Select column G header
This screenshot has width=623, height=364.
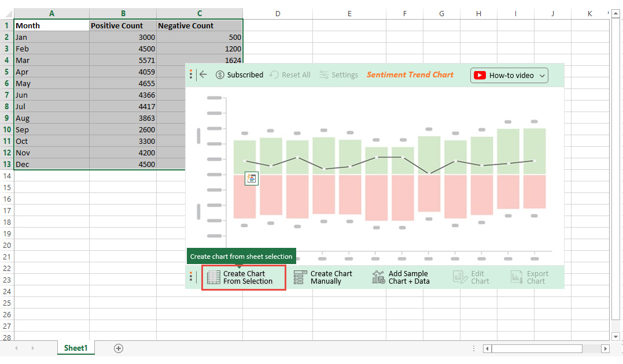pyautogui.click(x=441, y=13)
